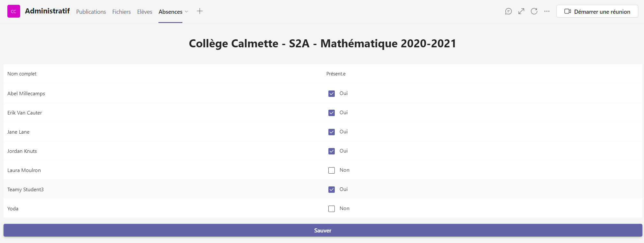Expand the tab to full screen
This screenshot has height=243, width=644.
click(521, 12)
